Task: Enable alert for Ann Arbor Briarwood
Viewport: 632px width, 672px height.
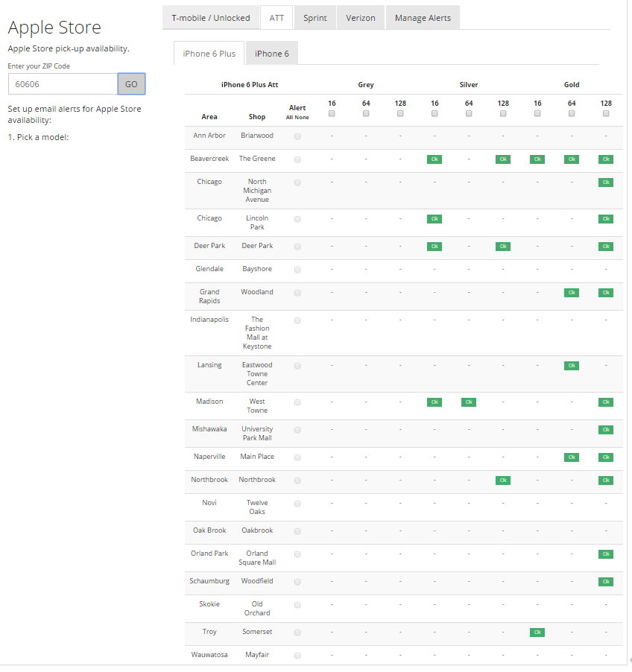Action: click(297, 136)
